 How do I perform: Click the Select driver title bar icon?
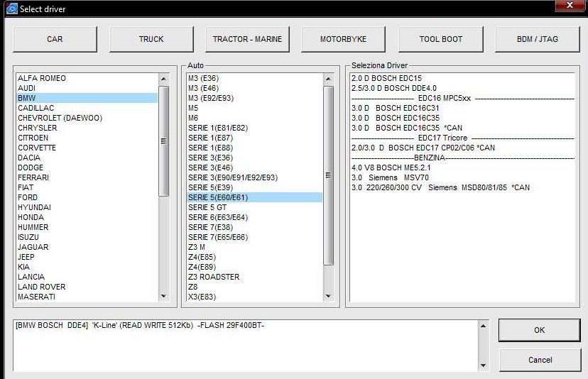[11, 9]
